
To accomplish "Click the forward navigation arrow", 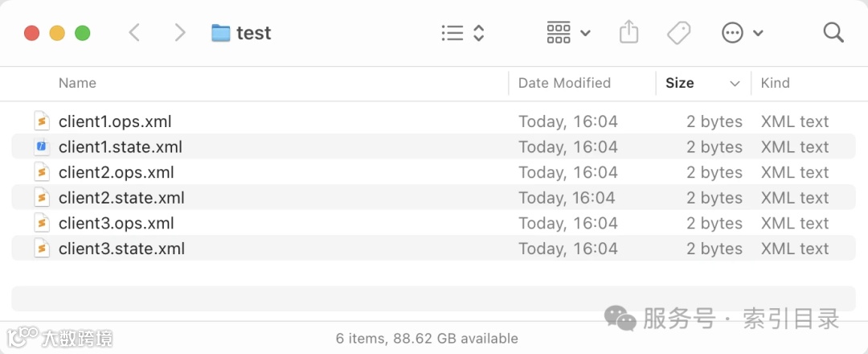I will pyautogui.click(x=180, y=33).
